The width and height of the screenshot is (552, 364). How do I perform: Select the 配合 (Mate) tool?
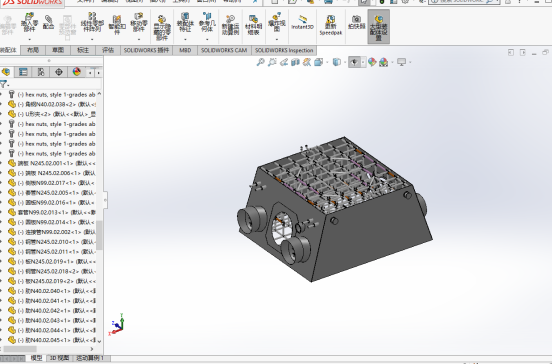click(48, 23)
